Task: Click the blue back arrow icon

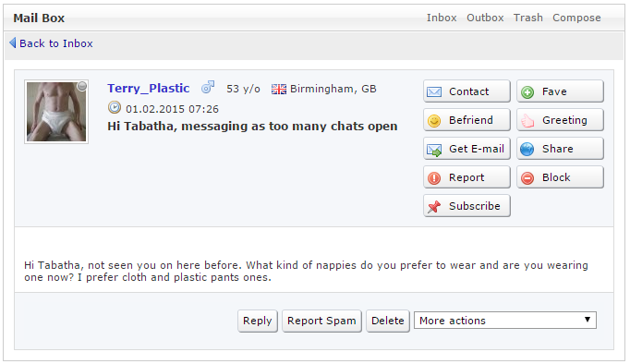Action: click(13, 42)
